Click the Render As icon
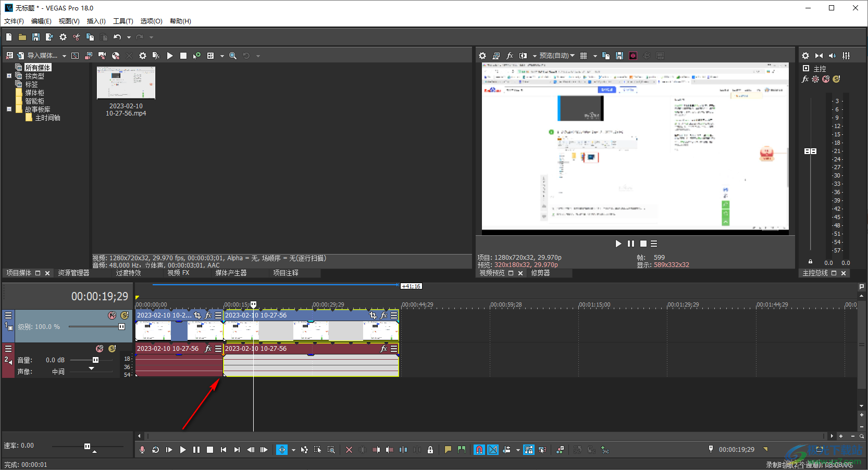Screen dimensions: 868x470 click(49, 37)
